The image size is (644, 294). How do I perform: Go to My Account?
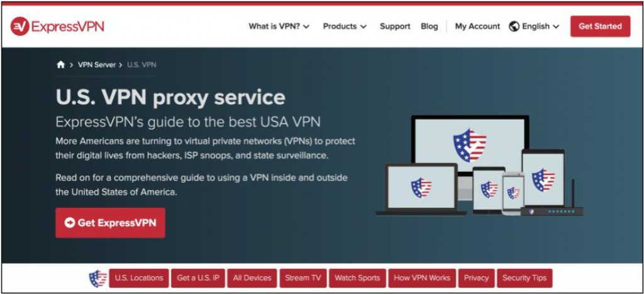477,26
